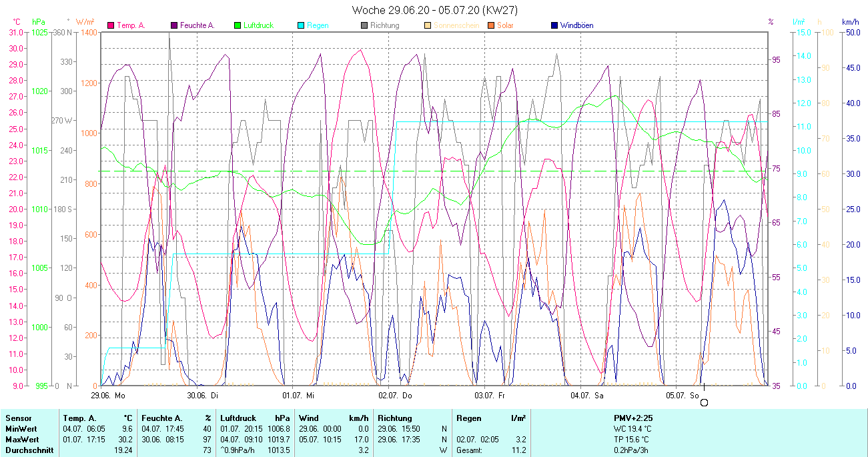The image size is (868, 457).
Task: Select the '04.07. Sa' date label
Action: pyautogui.click(x=587, y=396)
